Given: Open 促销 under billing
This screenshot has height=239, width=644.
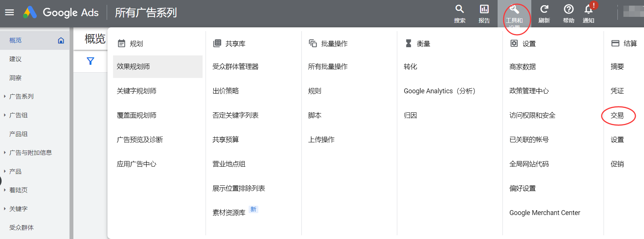Looking at the screenshot, I should (x=617, y=164).
